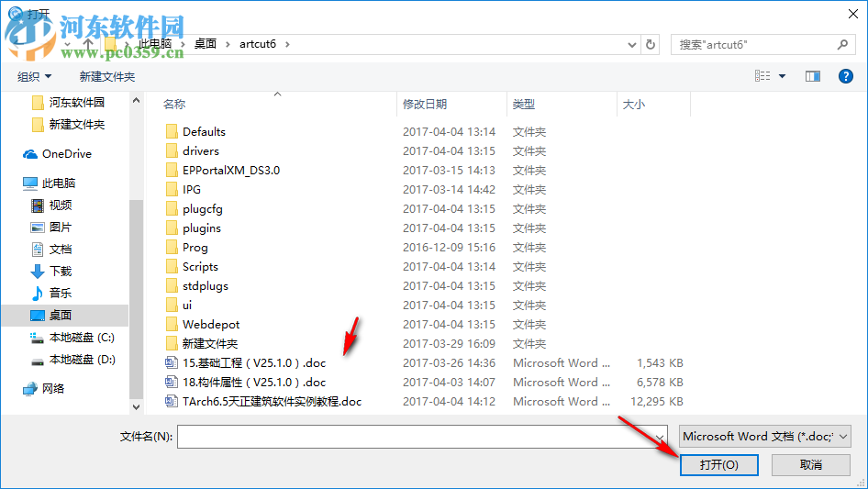Select the IPG folder icon

coord(172,189)
